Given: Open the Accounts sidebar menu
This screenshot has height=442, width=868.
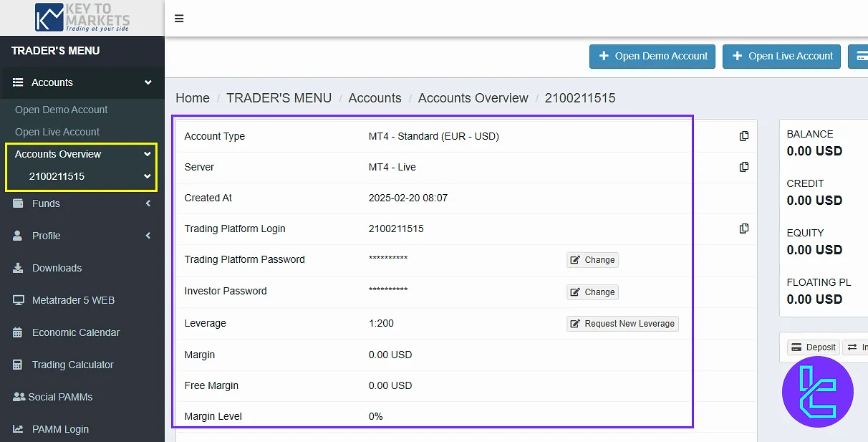Looking at the screenshot, I should pyautogui.click(x=82, y=82).
